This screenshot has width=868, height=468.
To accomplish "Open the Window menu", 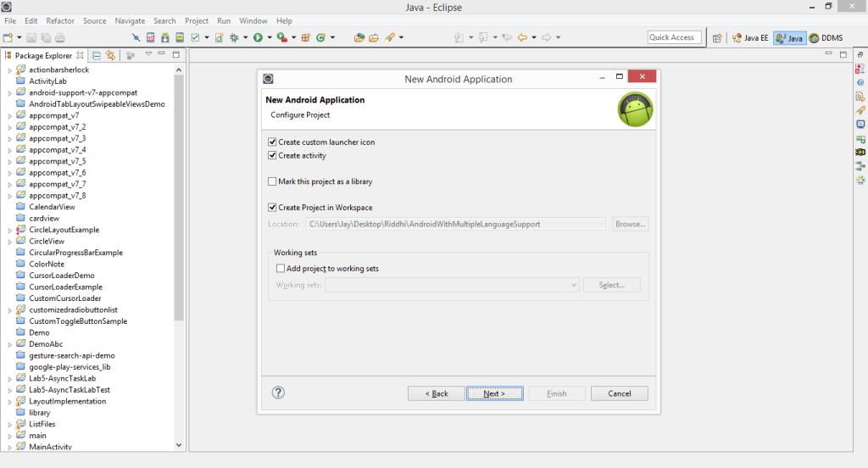I will pos(253,20).
